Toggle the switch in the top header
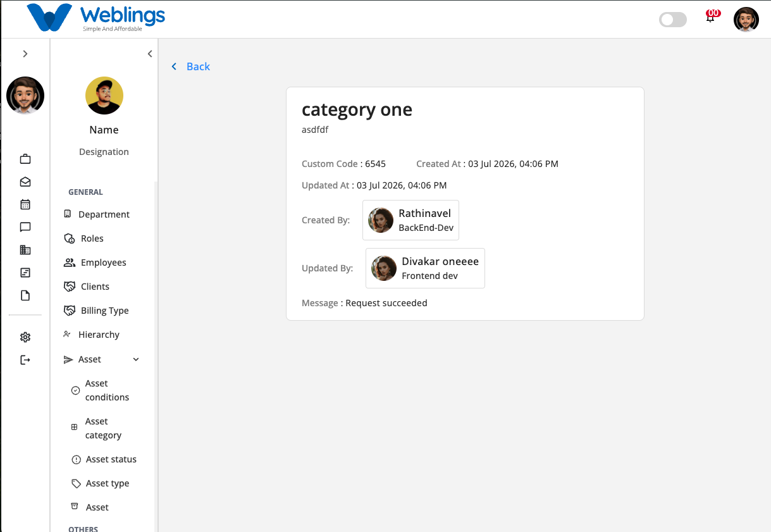The width and height of the screenshot is (771, 532). pyautogui.click(x=672, y=20)
